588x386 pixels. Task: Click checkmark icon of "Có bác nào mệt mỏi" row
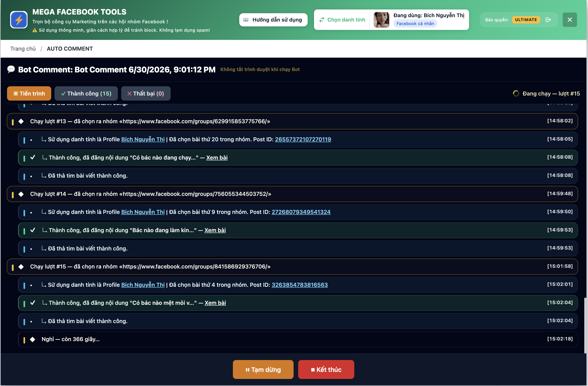tap(33, 303)
